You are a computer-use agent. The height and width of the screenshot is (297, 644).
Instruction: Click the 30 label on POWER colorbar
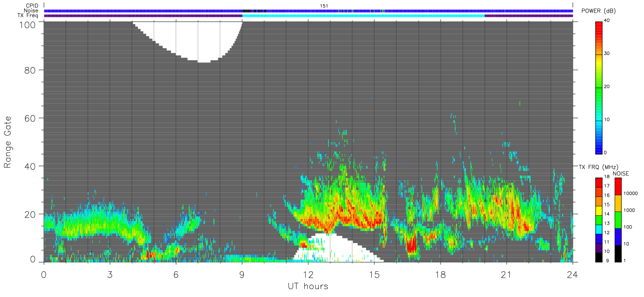click(607, 53)
